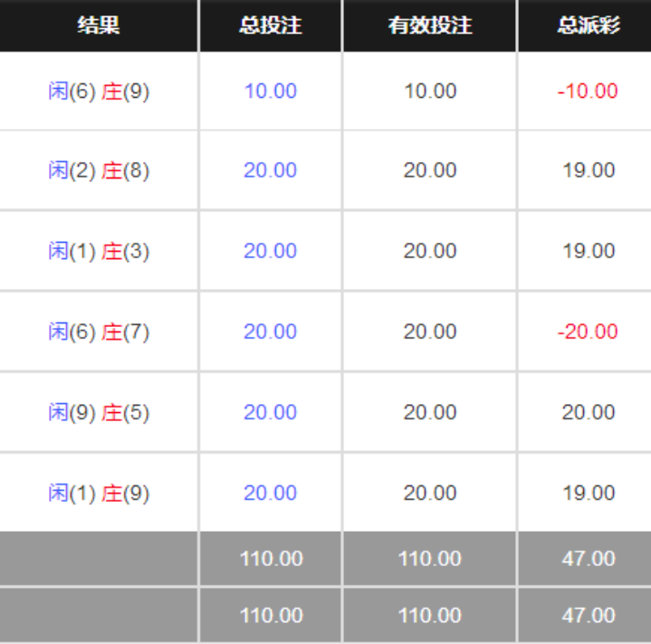Open the 20.00 bet link for 闲(6) 庄(7)
Image resolution: width=651 pixels, height=644 pixels.
271,332
